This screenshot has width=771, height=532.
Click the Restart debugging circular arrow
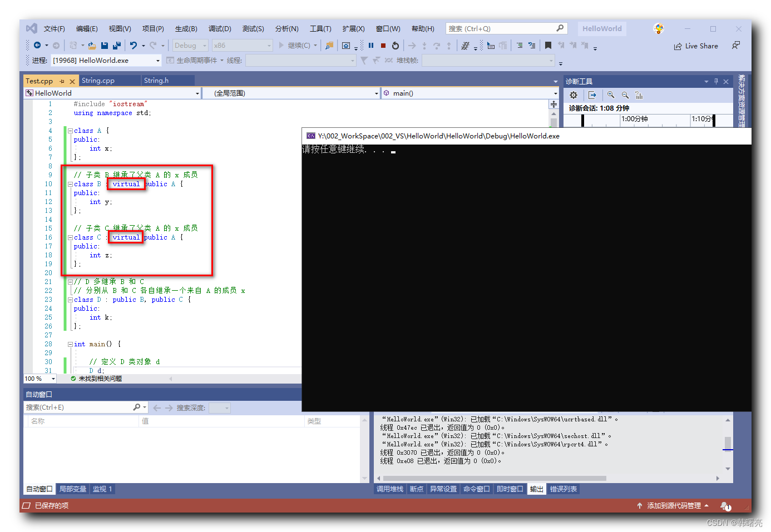396,46
